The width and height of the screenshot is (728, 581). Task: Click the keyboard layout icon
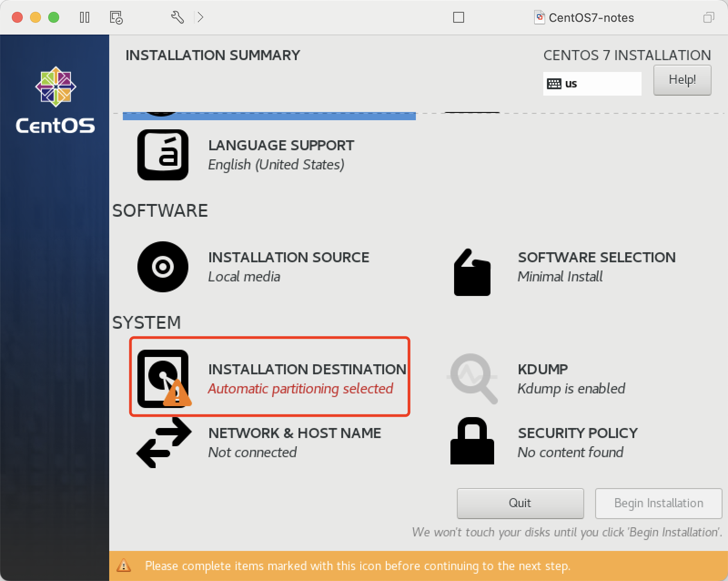(554, 84)
